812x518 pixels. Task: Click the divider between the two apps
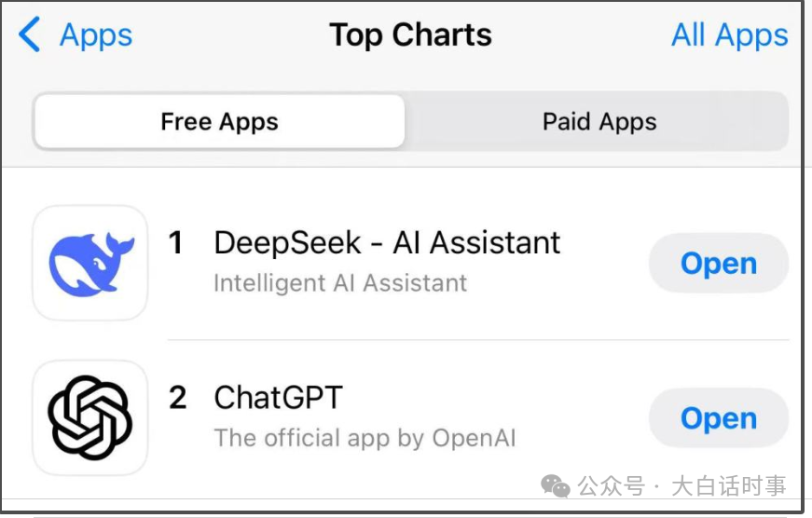(x=477, y=340)
